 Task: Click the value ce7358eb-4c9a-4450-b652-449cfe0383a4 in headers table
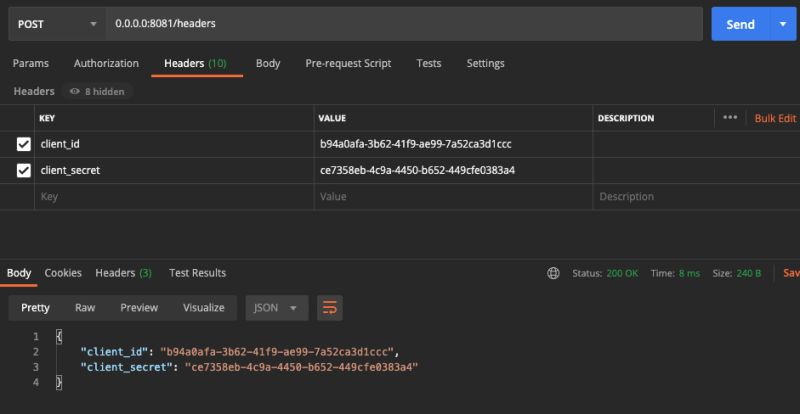(x=417, y=171)
